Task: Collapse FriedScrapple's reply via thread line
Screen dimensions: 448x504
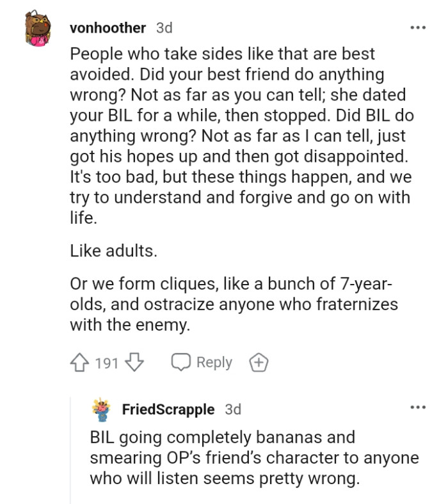Action: pos(70,448)
